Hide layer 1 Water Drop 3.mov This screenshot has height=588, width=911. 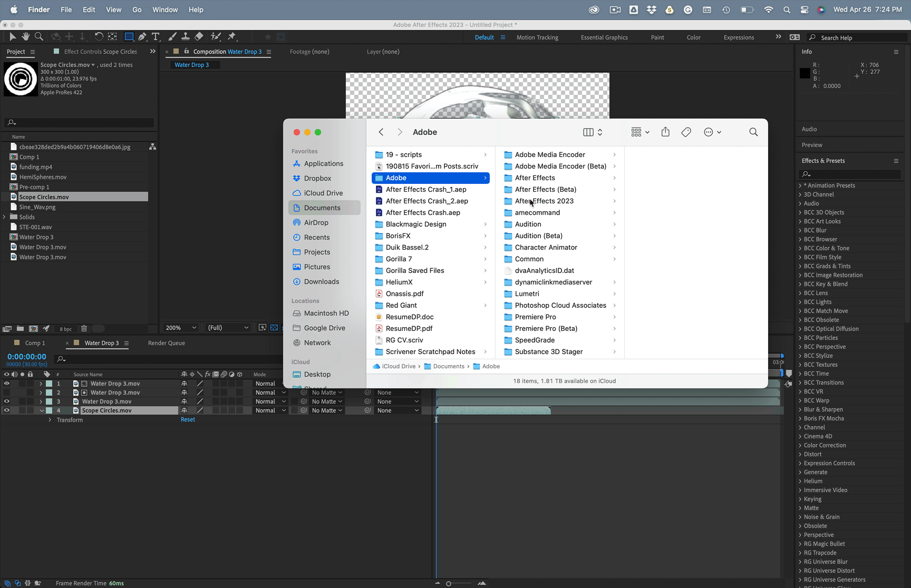click(6, 384)
